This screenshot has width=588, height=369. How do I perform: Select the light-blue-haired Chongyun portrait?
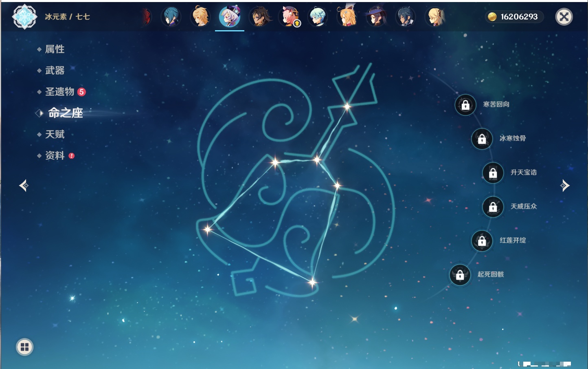(x=318, y=17)
